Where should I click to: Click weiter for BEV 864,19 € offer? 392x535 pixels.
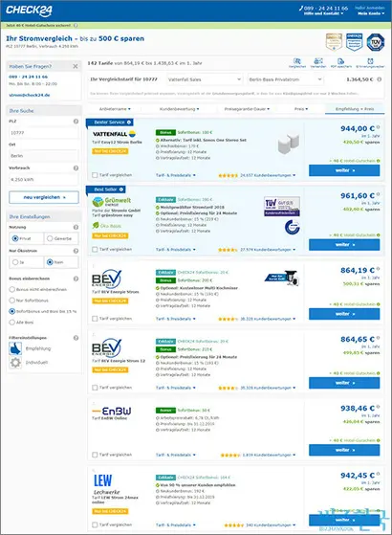click(344, 314)
